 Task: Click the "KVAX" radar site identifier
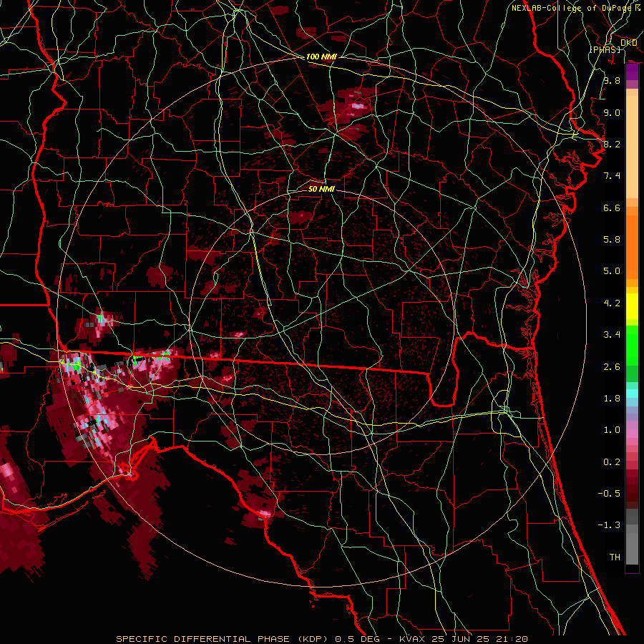(x=411, y=639)
